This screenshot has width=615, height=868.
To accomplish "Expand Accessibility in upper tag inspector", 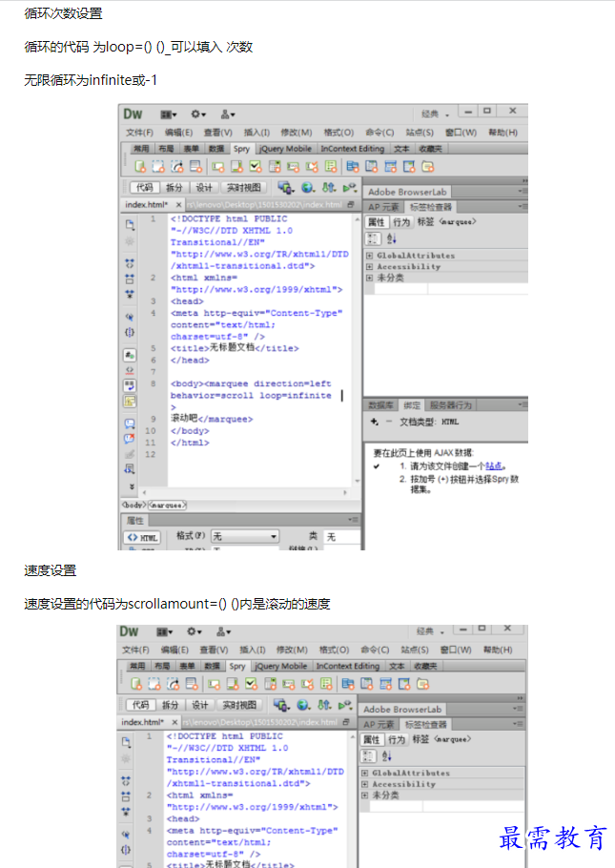I will click(369, 266).
